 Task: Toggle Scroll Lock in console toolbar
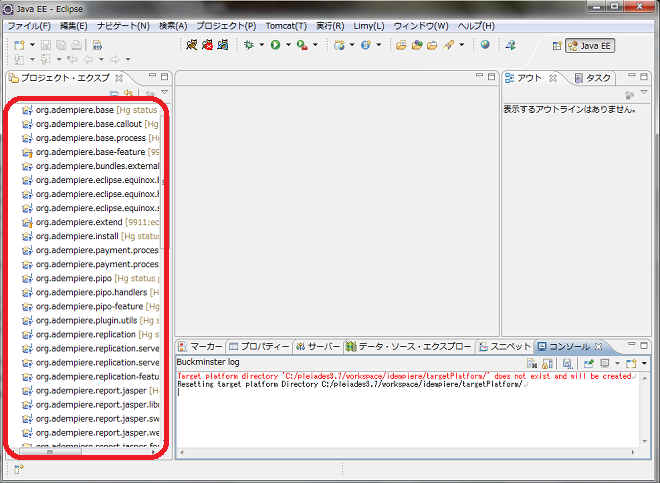pos(547,363)
